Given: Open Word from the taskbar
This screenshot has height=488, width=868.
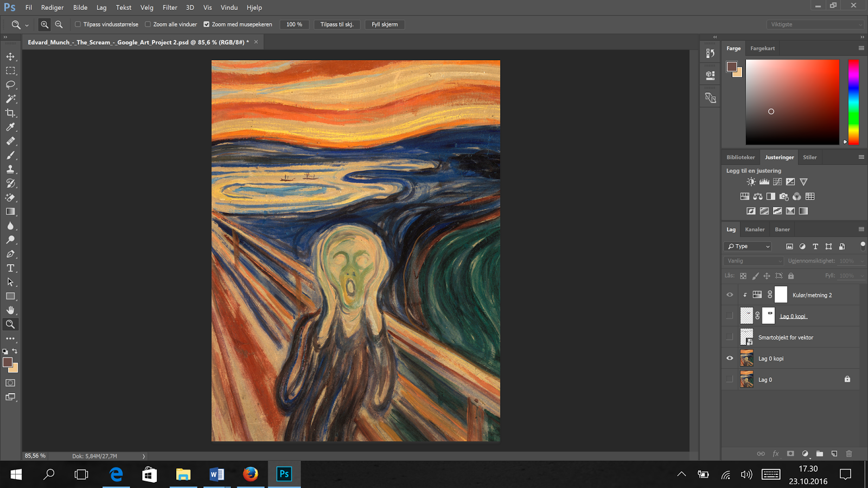Looking at the screenshot, I should [216, 474].
